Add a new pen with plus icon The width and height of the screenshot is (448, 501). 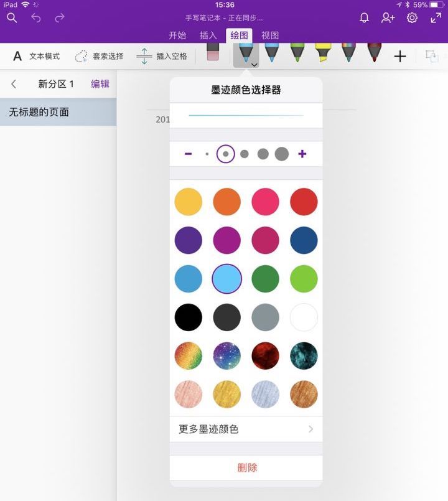click(399, 57)
